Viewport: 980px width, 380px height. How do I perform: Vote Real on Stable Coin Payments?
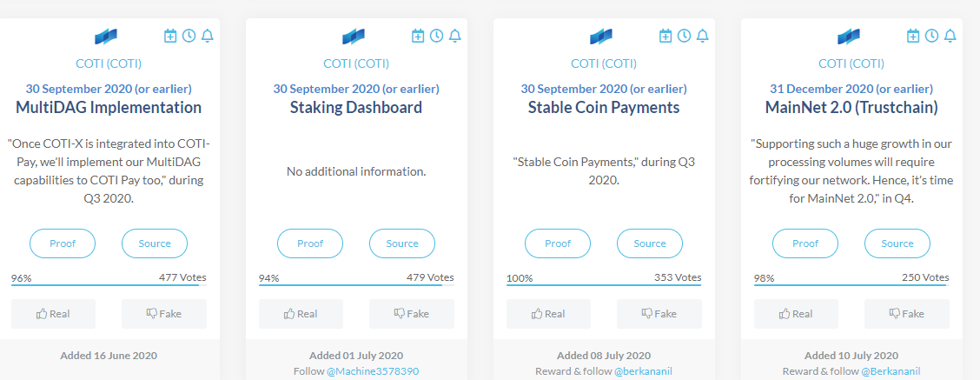(549, 314)
